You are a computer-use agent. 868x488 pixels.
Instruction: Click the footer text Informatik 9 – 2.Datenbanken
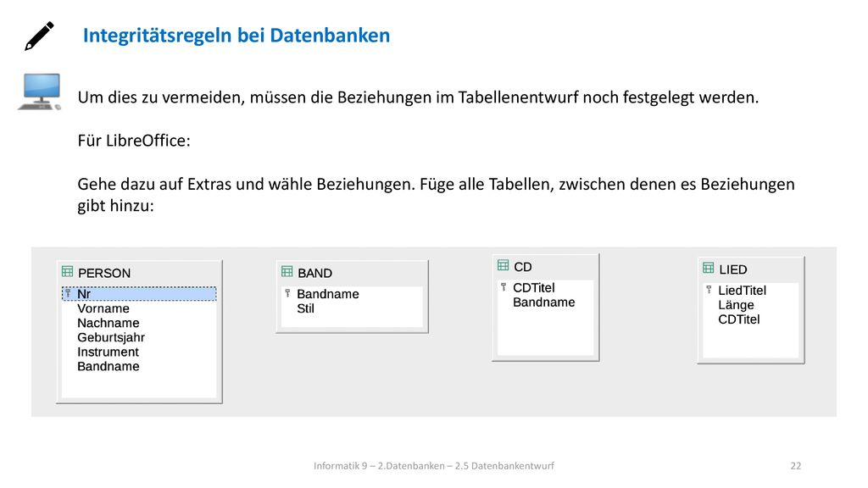coord(379,466)
